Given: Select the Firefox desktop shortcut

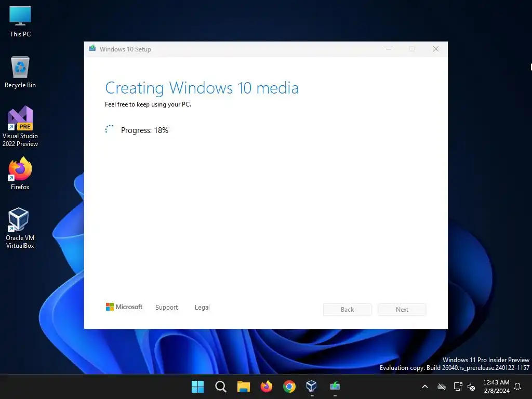Looking at the screenshot, I should click(20, 174).
